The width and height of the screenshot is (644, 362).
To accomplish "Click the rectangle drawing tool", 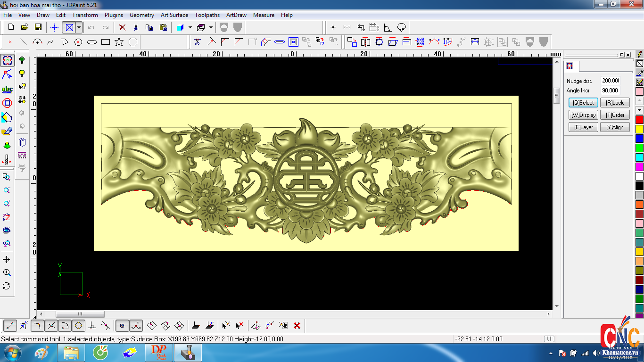I will (106, 42).
